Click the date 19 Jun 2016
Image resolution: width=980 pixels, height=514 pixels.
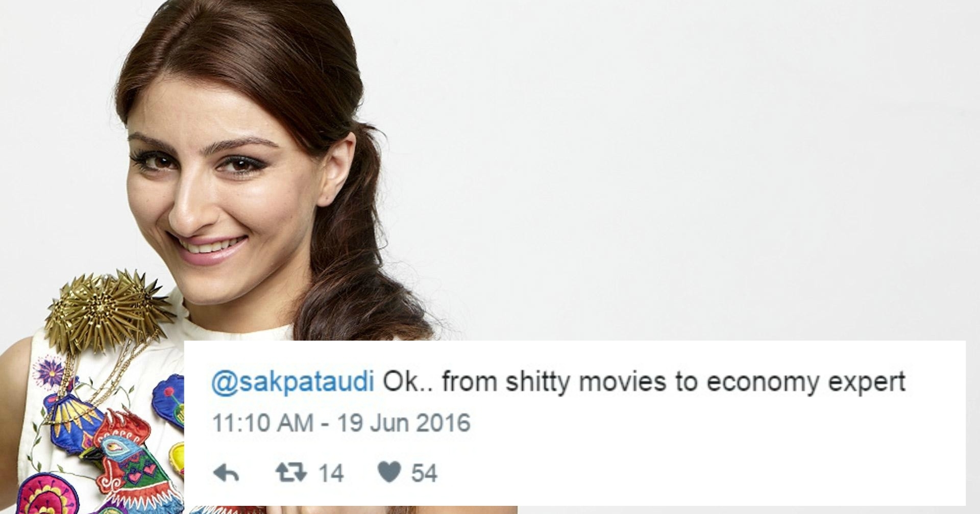tap(404, 423)
